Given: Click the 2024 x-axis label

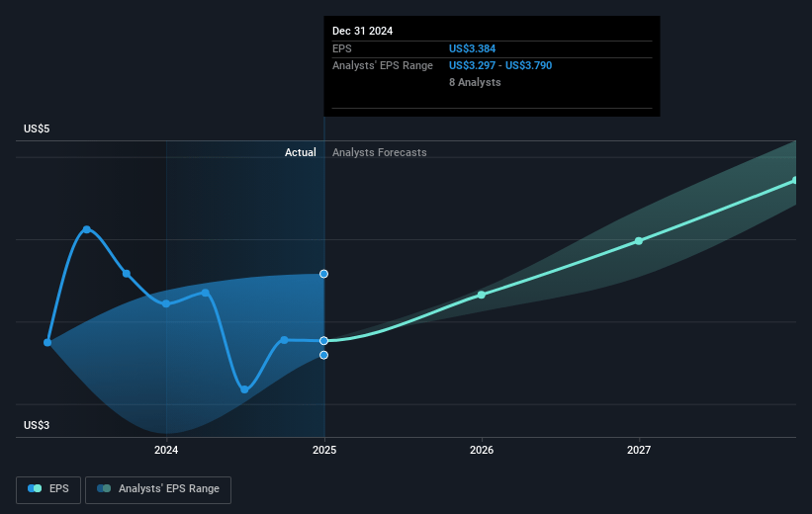Looking at the screenshot, I should click(x=166, y=450).
